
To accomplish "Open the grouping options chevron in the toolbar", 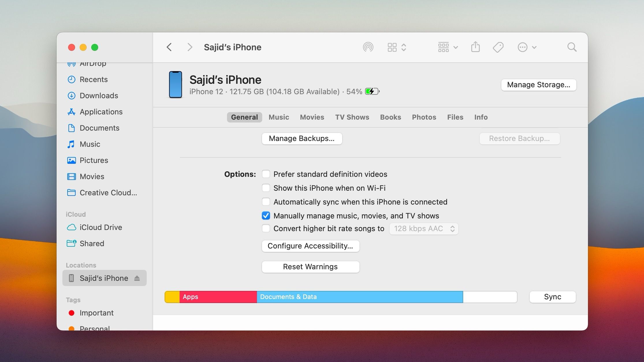I will click(x=456, y=47).
